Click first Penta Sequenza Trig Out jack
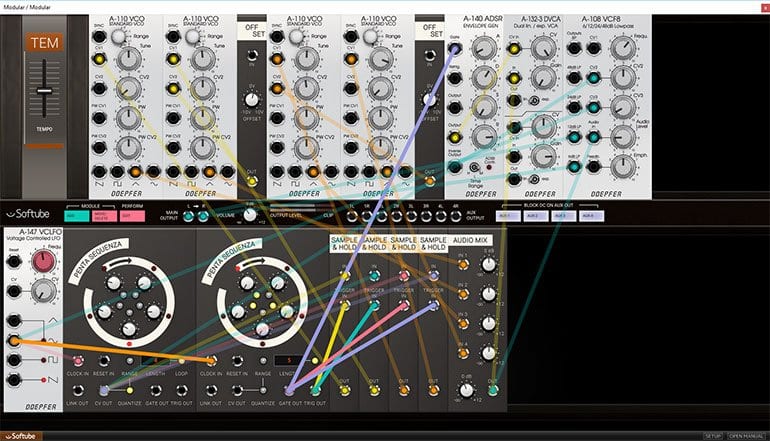 182,390
